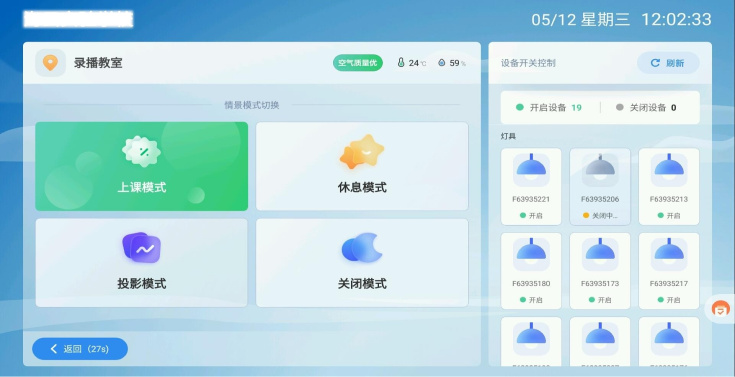The width and height of the screenshot is (735, 377).
Task: Click the lamp icon above F63935173
Action: (600, 254)
